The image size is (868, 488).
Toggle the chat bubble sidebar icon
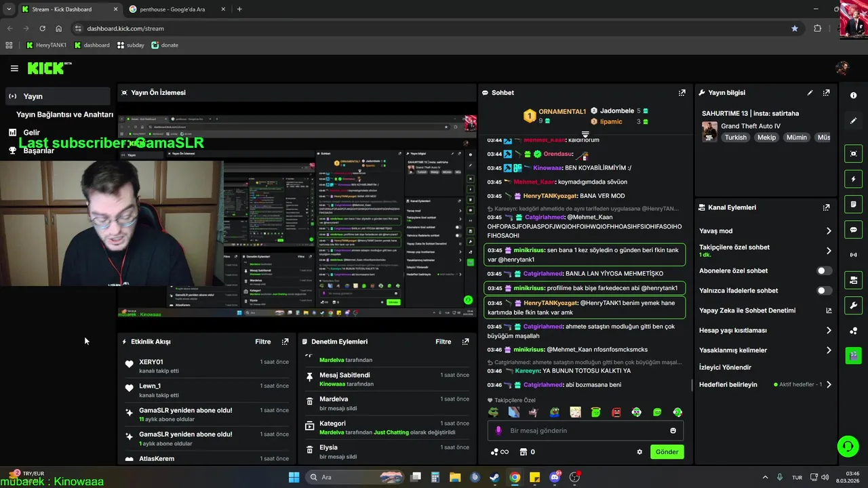853,230
